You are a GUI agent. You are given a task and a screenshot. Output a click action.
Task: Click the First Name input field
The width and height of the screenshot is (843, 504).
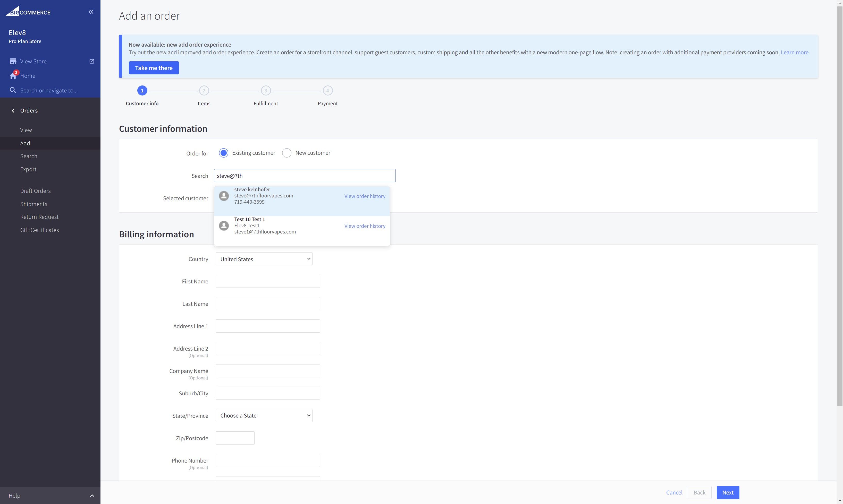[x=268, y=282]
